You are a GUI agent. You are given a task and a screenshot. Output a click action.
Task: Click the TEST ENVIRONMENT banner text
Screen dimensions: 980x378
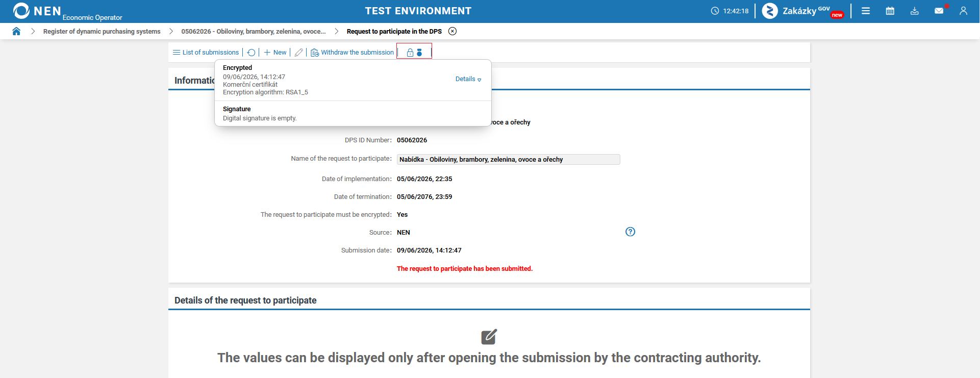tap(418, 11)
